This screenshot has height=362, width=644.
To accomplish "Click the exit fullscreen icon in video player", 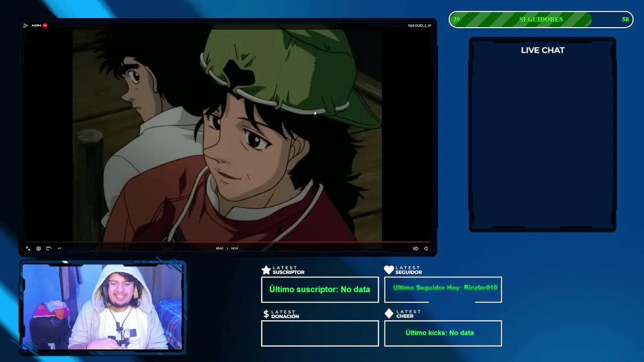I will (x=28, y=248).
